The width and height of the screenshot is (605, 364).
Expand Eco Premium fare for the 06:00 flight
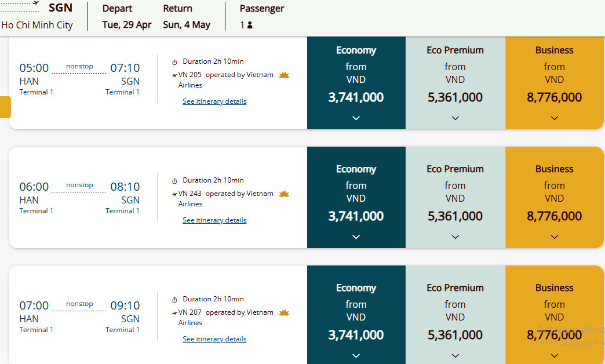455,236
